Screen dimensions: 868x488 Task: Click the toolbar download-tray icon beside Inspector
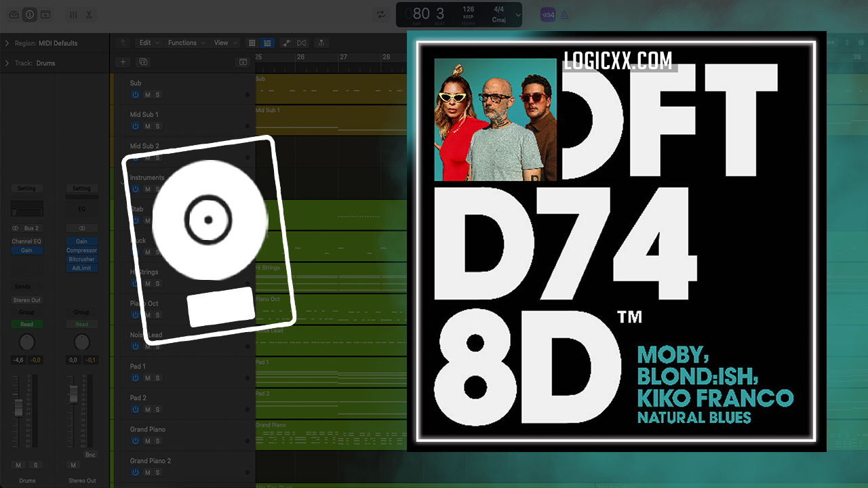coord(45,14)
